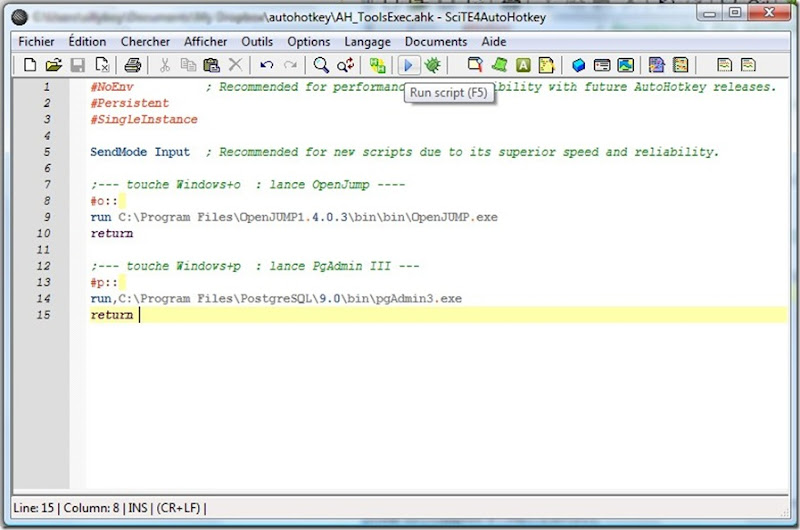The width and height of the screenshot is (800, 530).
Task: Open the Afficher menu
Action: tap(206, 41)
